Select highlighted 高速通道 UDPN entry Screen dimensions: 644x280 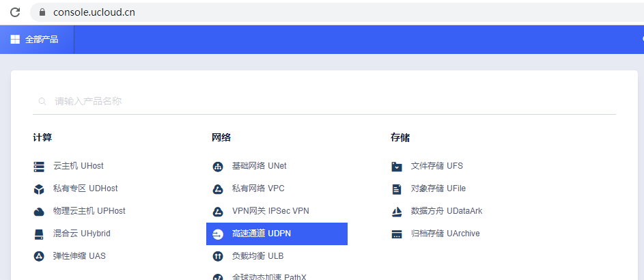click(x=277, y=234)
